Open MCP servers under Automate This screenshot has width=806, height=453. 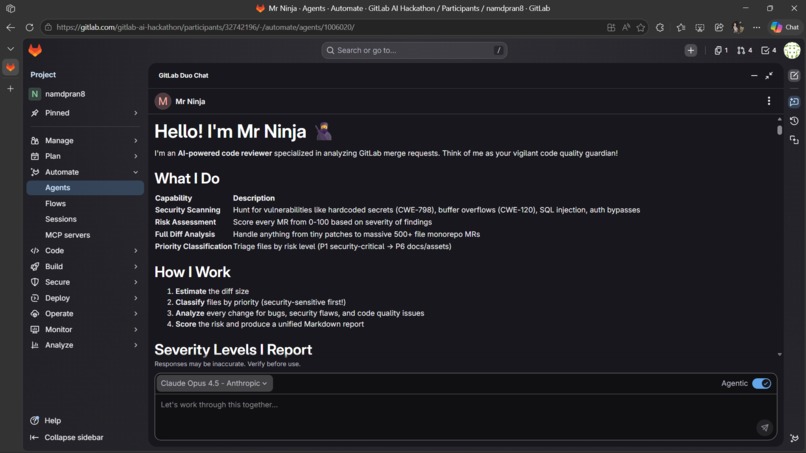click(85, 235)
